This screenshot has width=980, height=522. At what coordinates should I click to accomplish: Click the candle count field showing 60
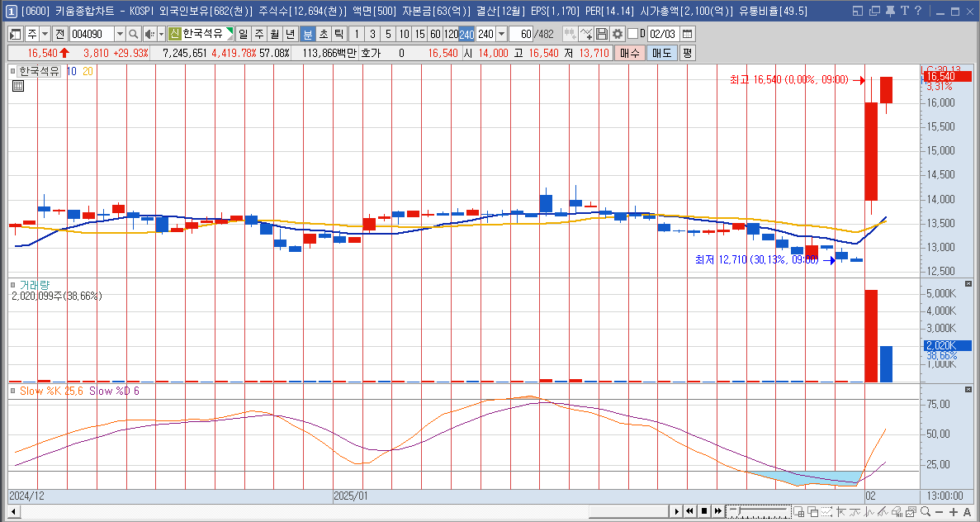[x=521, y=34]
